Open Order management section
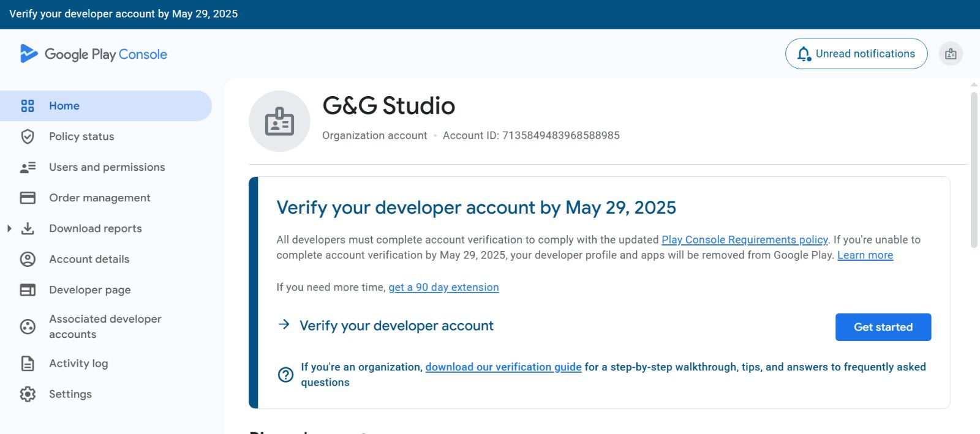The width and height of the screenshot is (980, 434). pyautogui.click(x=105, y=198)
